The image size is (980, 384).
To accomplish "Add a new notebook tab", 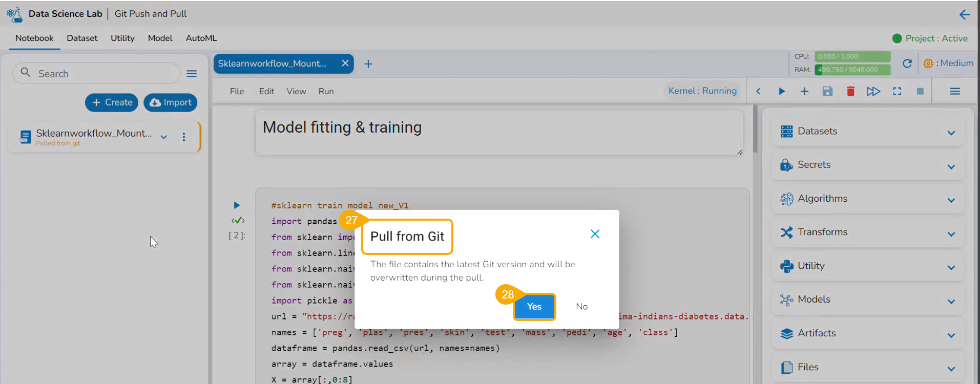I will (368, 64).
